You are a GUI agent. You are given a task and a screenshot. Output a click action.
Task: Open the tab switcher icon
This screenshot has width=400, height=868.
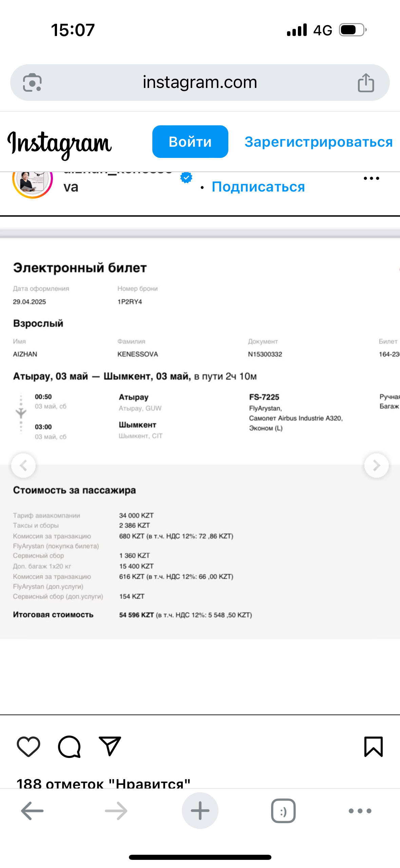tap(283, 811)
